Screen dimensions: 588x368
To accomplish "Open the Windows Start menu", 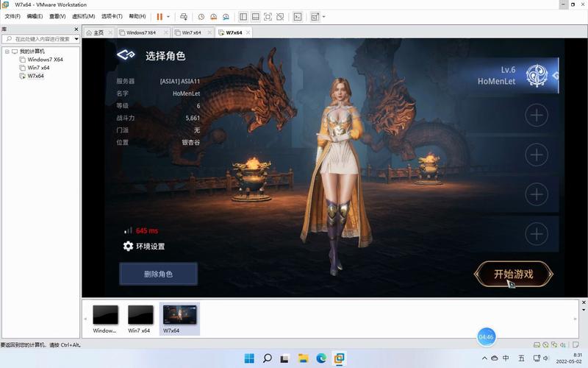I will tap(249, 358).
